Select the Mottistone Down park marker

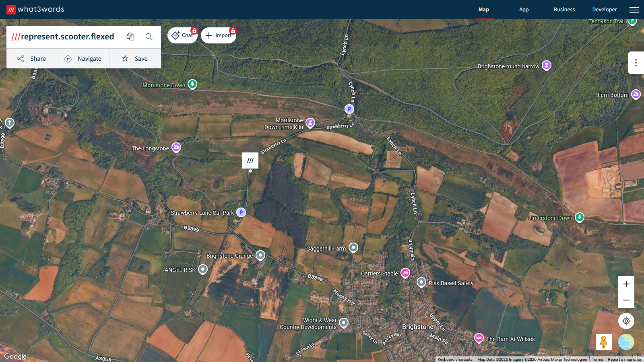click(x=192, y=84)
